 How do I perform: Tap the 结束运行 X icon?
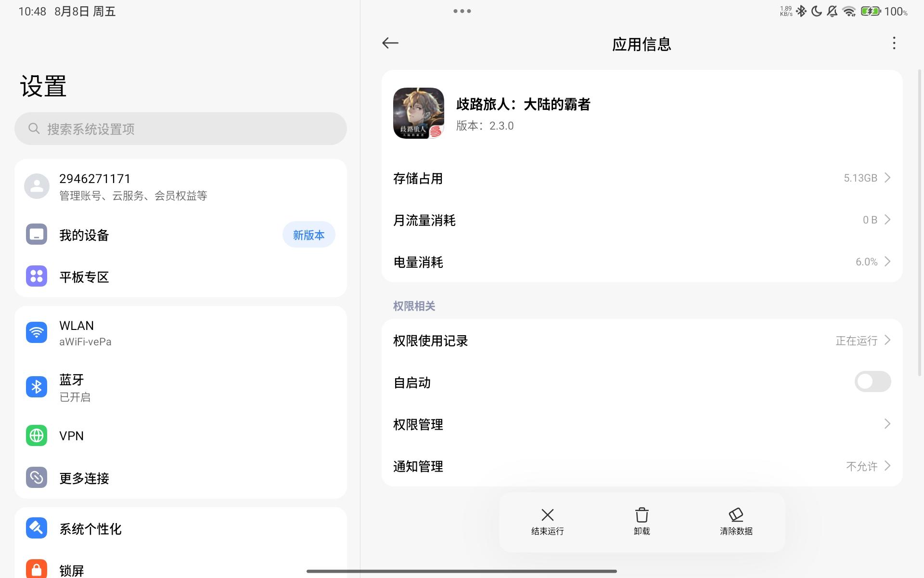pos(547,515)
